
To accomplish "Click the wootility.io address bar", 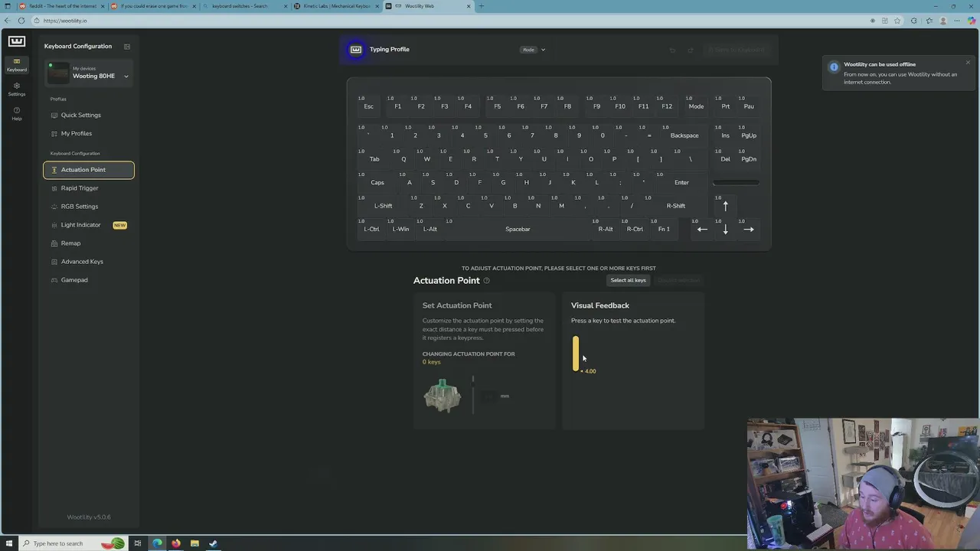I will pyautogui.click(x=452, y=21).
